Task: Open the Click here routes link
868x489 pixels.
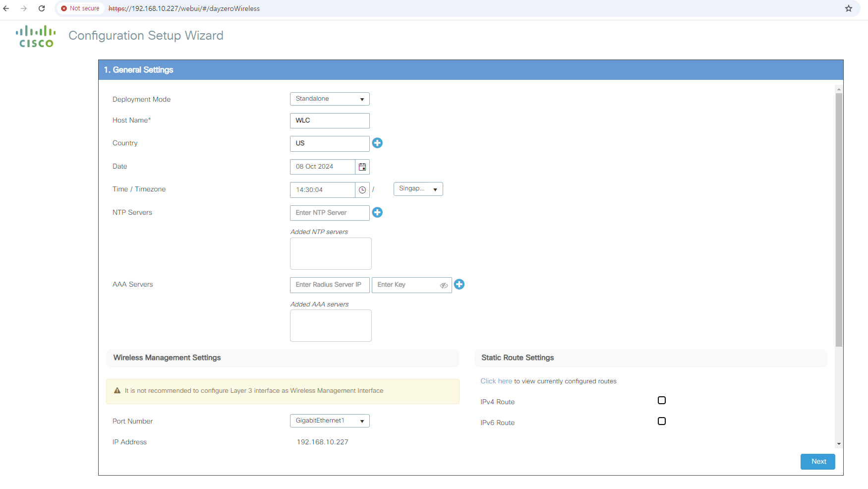Action: pos(496,381)
